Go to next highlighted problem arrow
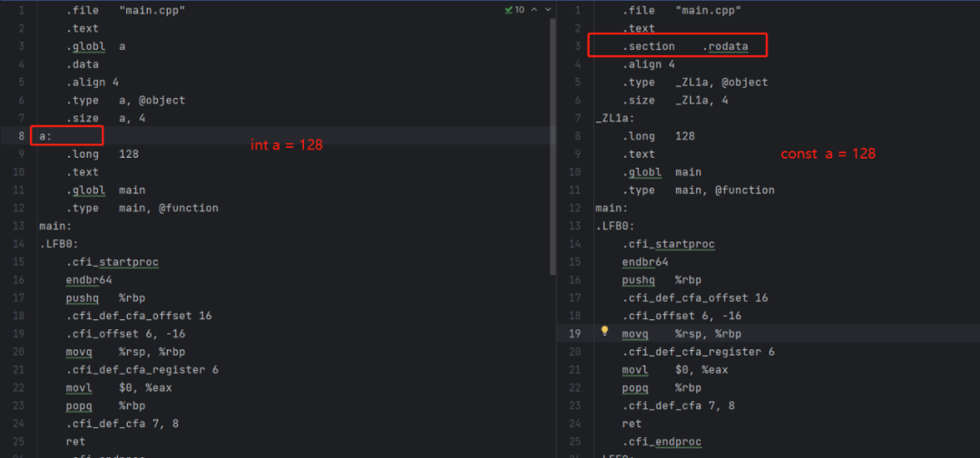 (548, 9)
